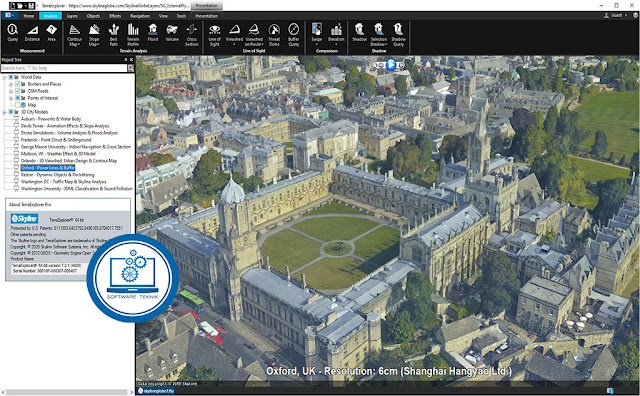Viewport: 640px width, 396px height.
Task: Select the Selection Shadow tool
Action: pos(379,35)
